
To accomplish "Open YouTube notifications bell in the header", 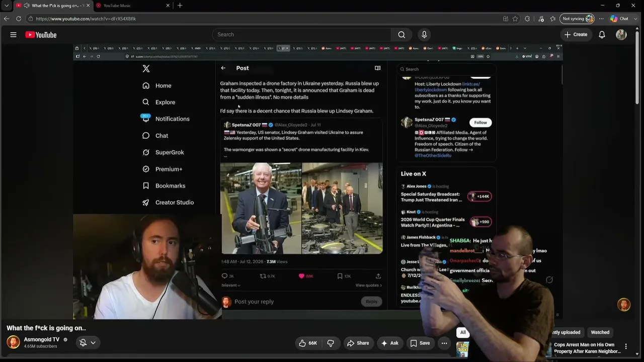I will [x=602, y=35].
